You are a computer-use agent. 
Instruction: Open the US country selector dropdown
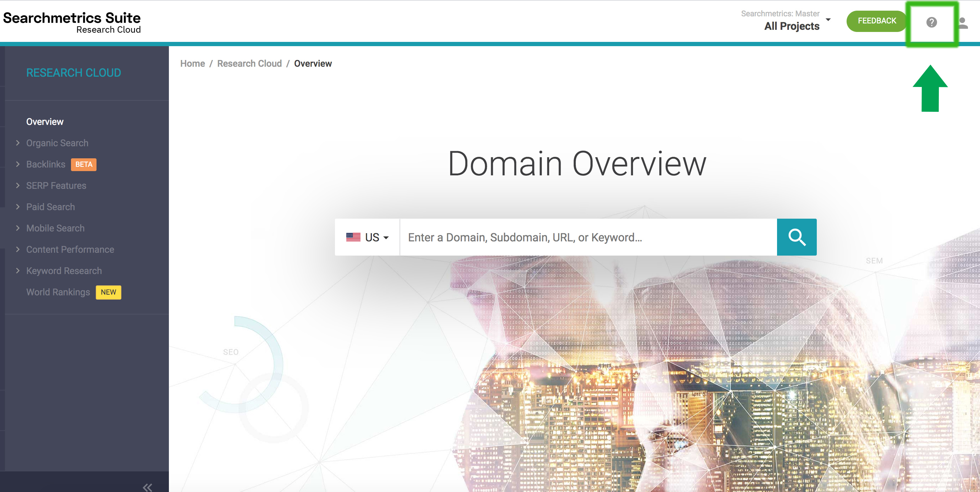pos(367,237)
